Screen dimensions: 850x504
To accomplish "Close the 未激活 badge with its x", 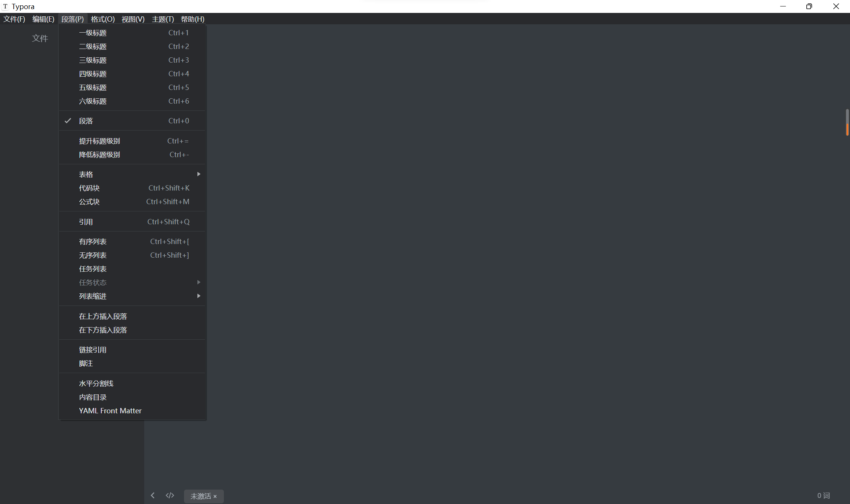I will pos(215,496).
